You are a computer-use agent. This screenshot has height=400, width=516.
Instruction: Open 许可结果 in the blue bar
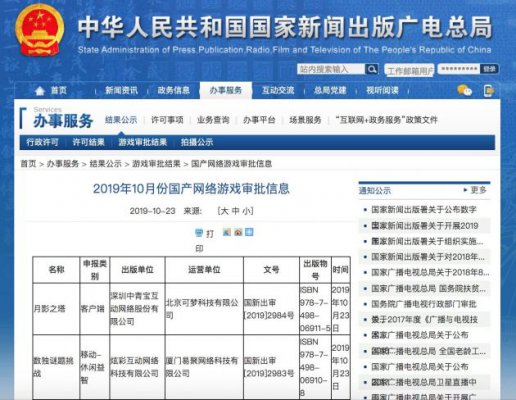(88, 142)
